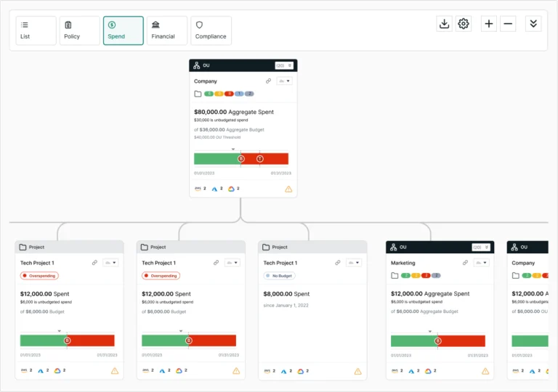Open the (20) dropdown on the $80,000 Company card
This screenshot has width=558, height=392.
[284, 65]
